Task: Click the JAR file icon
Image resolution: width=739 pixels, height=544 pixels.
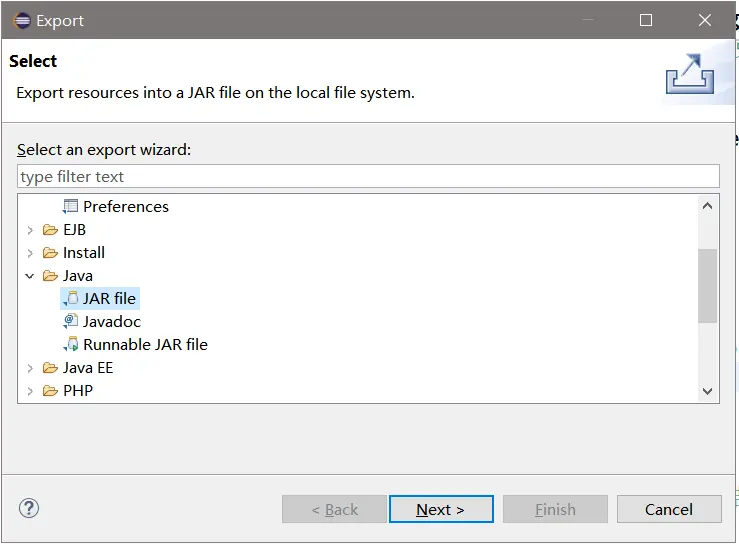Action: [70, 298]
